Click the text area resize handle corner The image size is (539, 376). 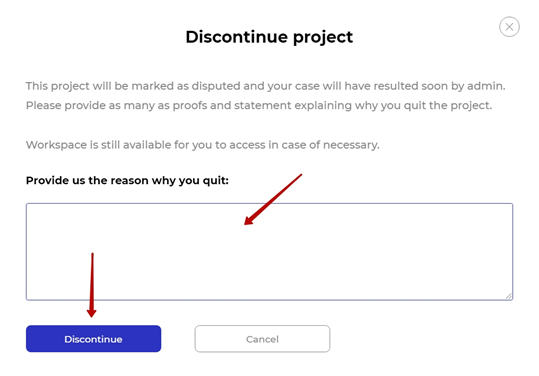point(509,296)
